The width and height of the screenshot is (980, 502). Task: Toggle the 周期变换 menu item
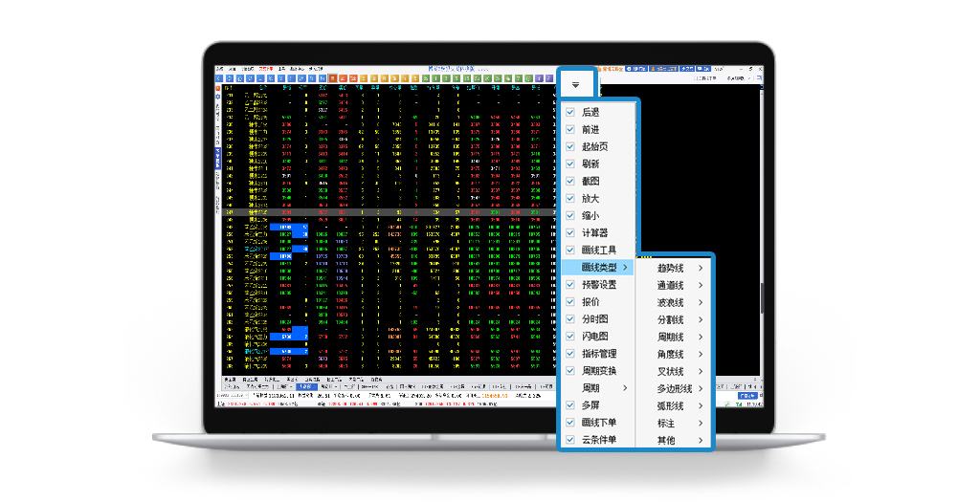tap(597, 371)
